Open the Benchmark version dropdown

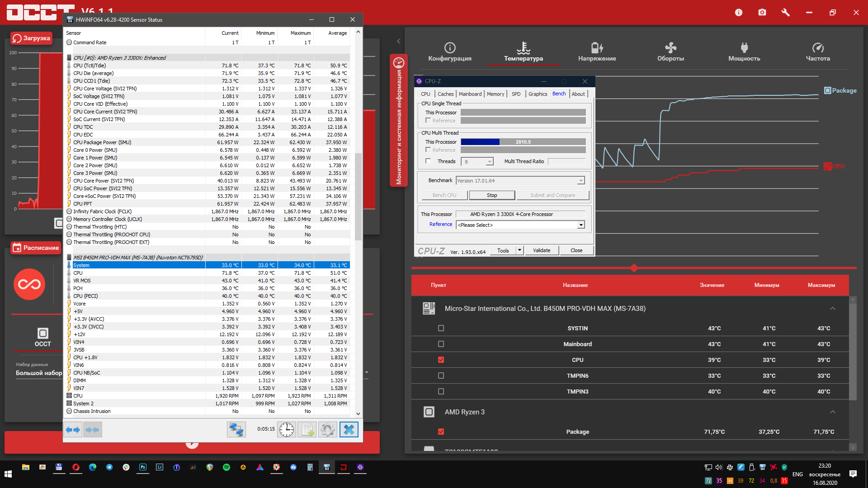point(581,181)
